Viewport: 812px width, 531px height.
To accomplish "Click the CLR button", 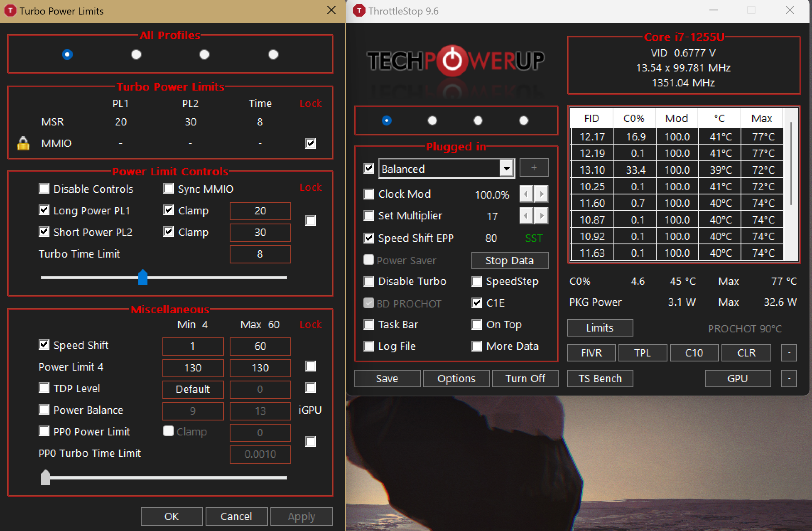I will (x=746, y=353).
